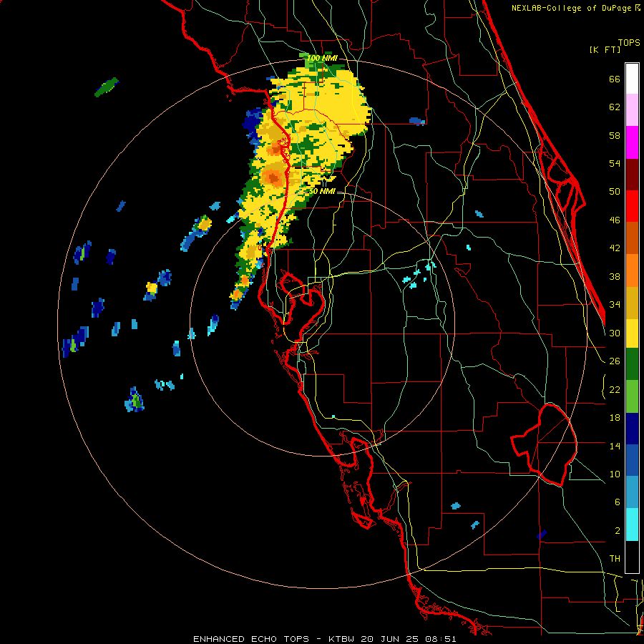Image resolution: width=644 pixels, height=644 pixels.
Task: Click the 50 legend value
Action: [615, 192]
